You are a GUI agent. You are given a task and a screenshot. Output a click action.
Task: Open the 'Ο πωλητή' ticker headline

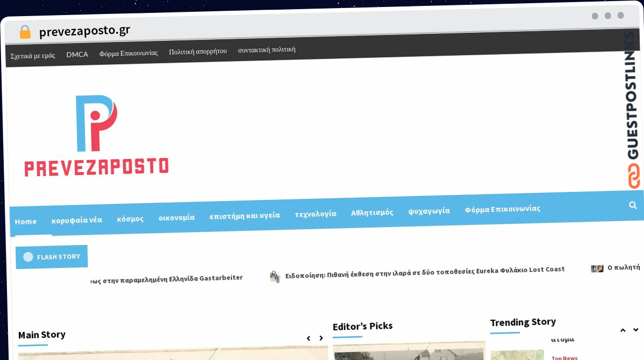624,267
